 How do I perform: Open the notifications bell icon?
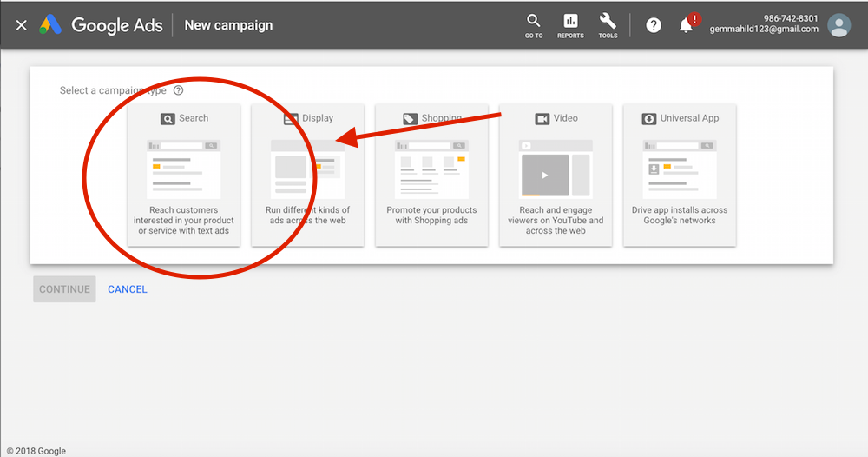click(687, 25)
